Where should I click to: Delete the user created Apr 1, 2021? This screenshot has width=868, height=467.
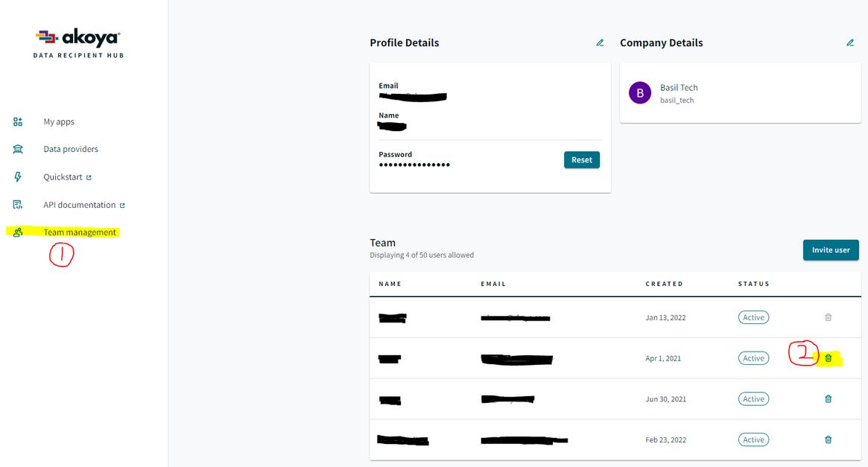828,358
